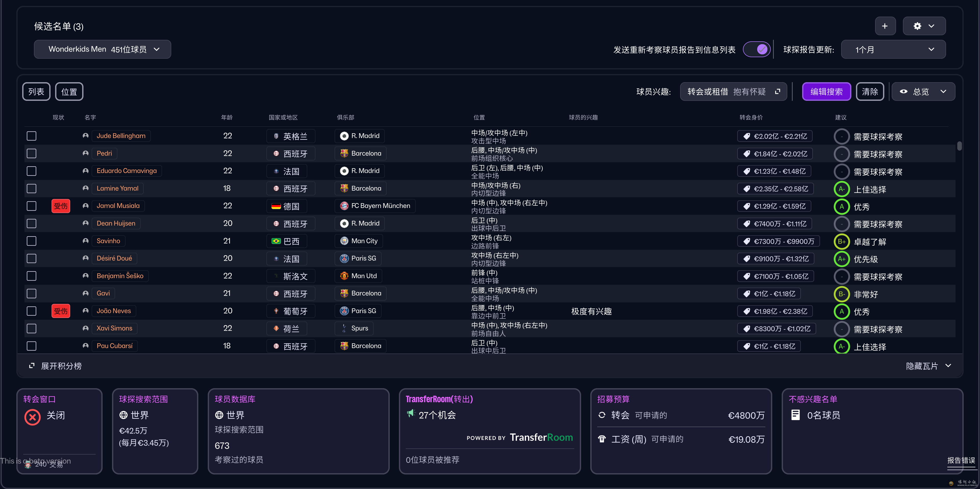
Task: Open the Wonderkids Men shortlist dropdown
Action: [x=102, y=50]
